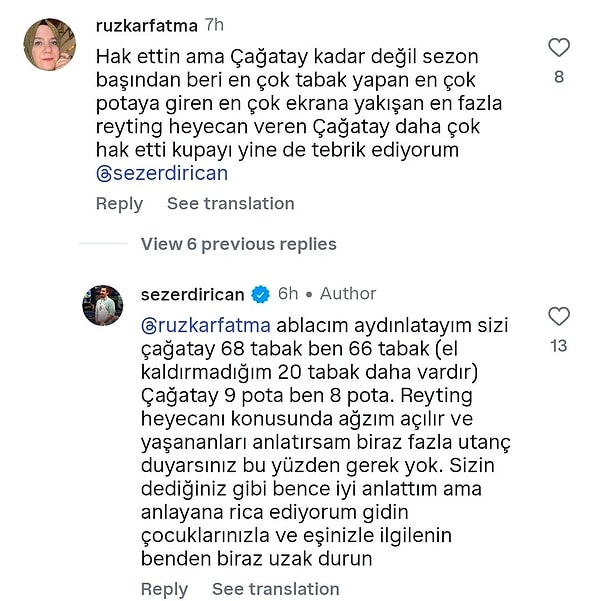Click the 6h timestamp next to sezerdirican

tap(288, 294)
